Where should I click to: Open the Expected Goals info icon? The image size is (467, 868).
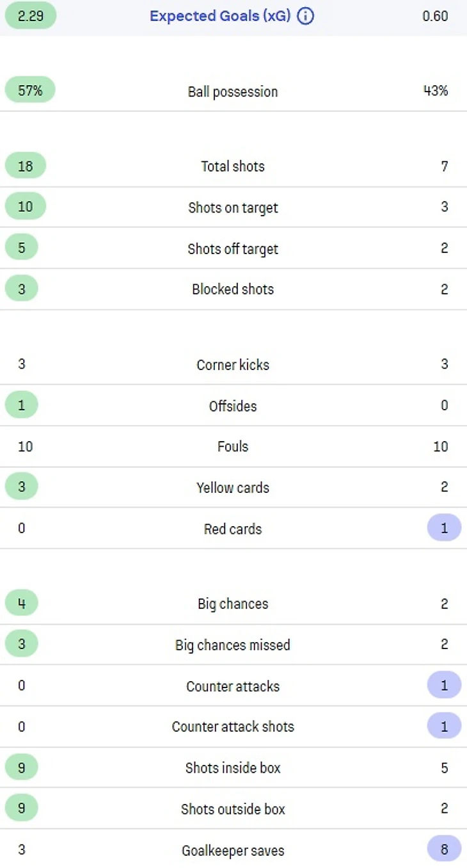tap(306, 16)
